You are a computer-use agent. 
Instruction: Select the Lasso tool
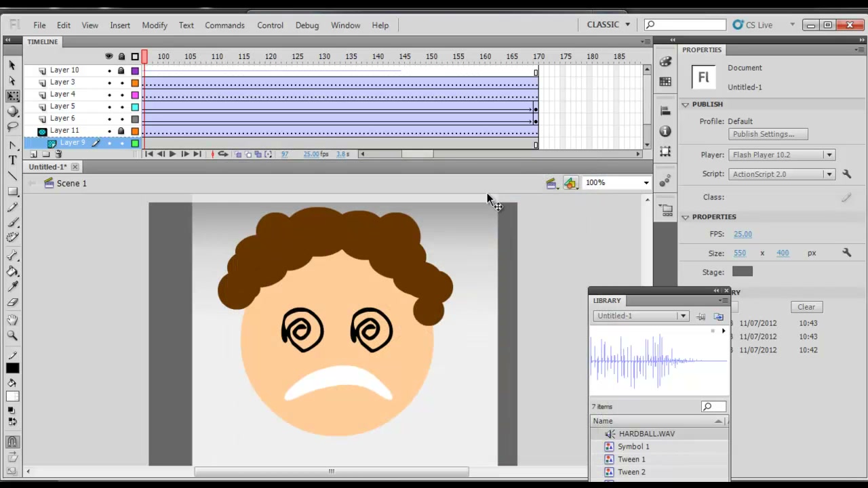click(12, 127)
